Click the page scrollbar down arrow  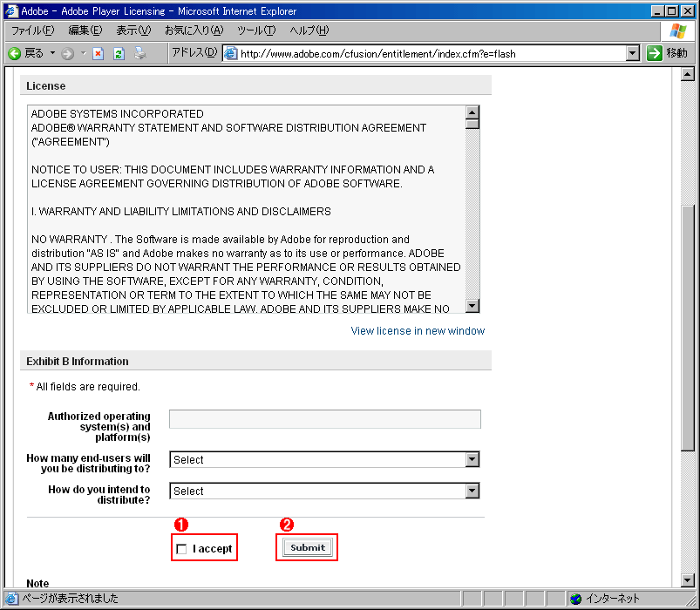(x=688, y=580)
